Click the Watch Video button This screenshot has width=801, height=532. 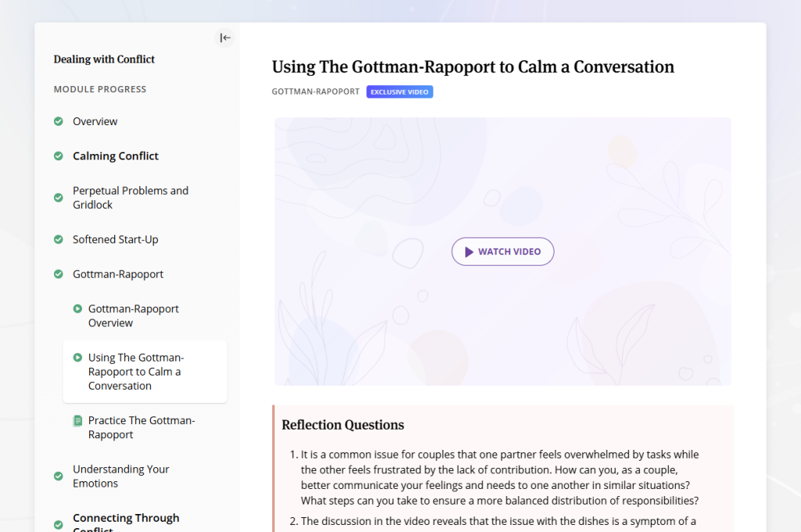503,251
